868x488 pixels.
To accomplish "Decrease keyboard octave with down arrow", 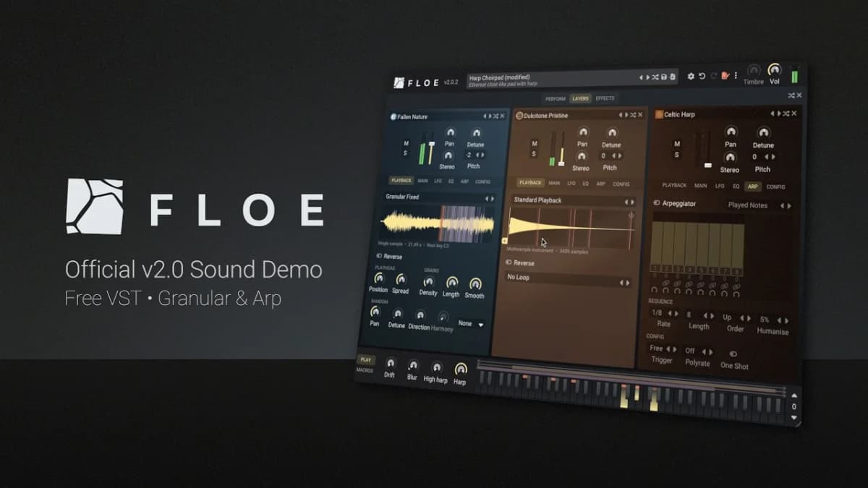I will click(794, 417).
